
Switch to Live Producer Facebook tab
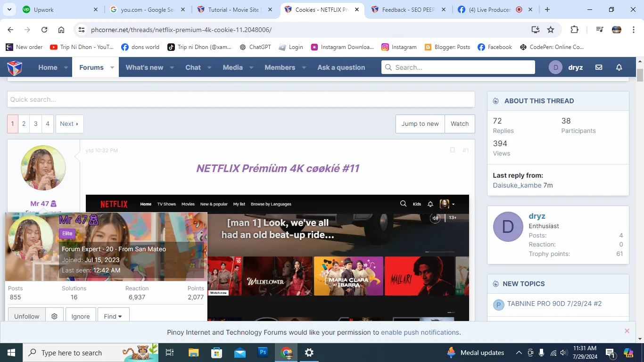[x=495, y=9]
